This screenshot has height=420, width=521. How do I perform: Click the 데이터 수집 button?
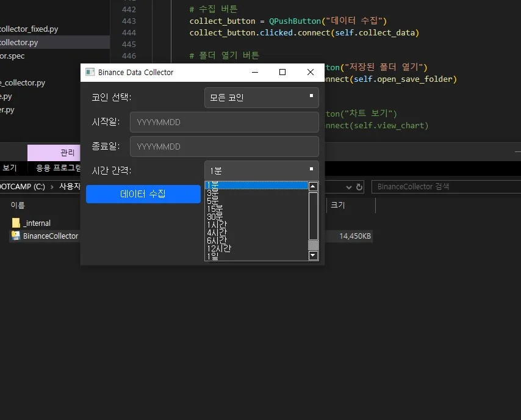point(143,194)
